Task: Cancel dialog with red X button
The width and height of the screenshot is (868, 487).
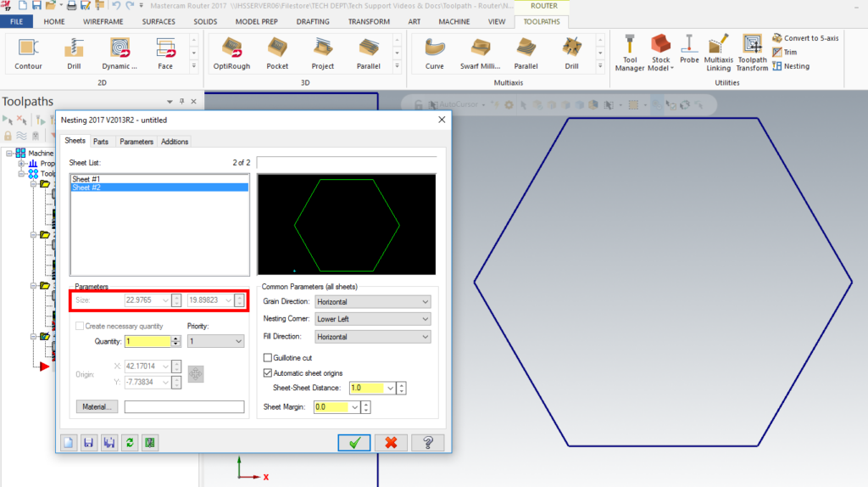Action: 391,442
